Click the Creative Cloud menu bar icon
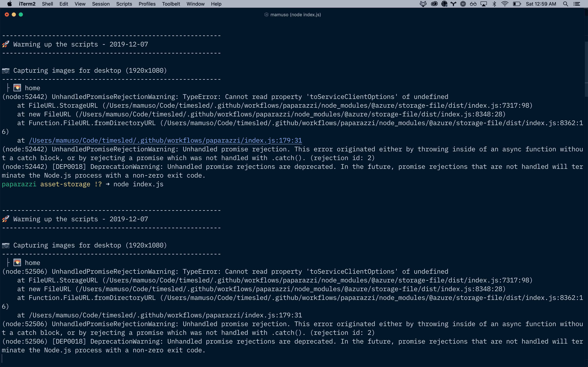This screenshot has width=588, height=367. (434, 4)
